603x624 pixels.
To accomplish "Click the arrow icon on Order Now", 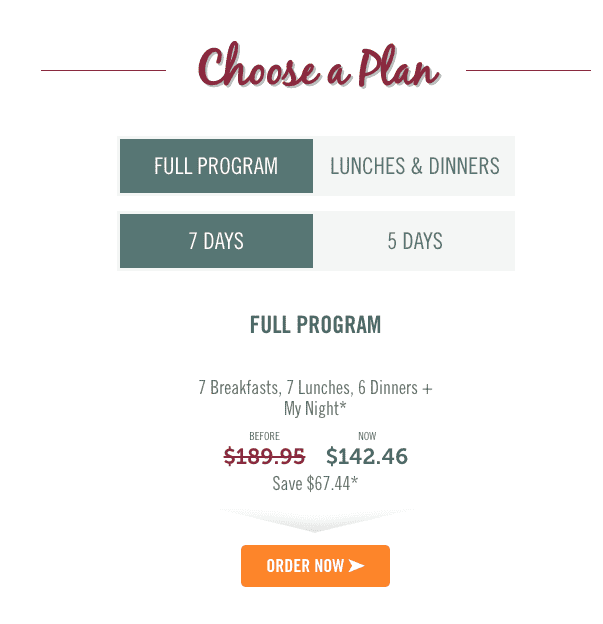I will click(356, 566).
